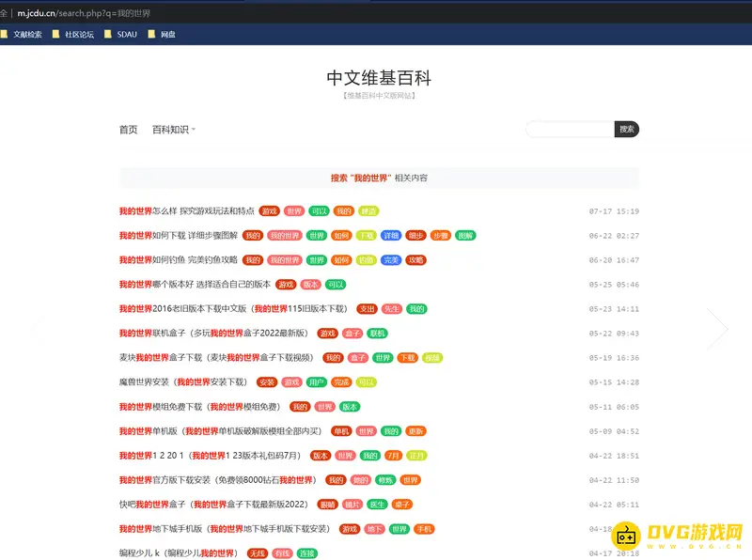Go to the 首页 nav item
The height and width of the screenshot is (560, 752).
tap(128, 130)
